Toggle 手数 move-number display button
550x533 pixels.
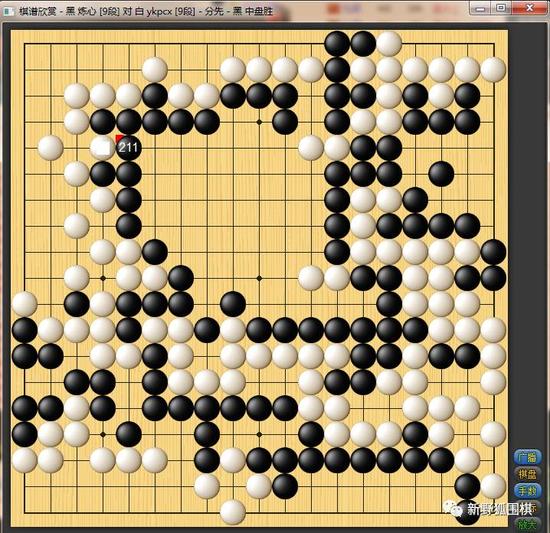(527, 491)
